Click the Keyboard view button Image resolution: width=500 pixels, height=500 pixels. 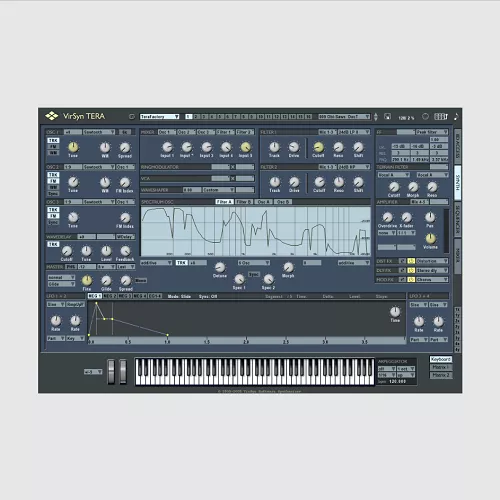441,359
